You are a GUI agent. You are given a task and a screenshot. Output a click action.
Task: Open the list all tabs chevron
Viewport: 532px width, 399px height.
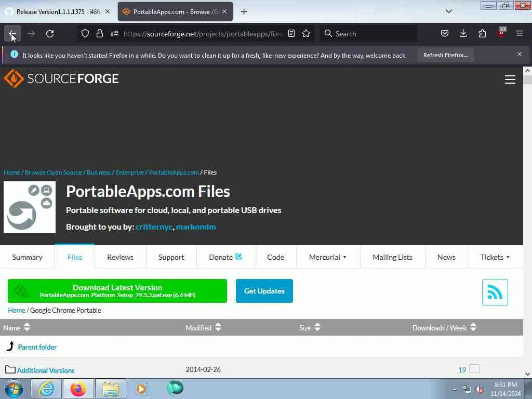(448, 11)
